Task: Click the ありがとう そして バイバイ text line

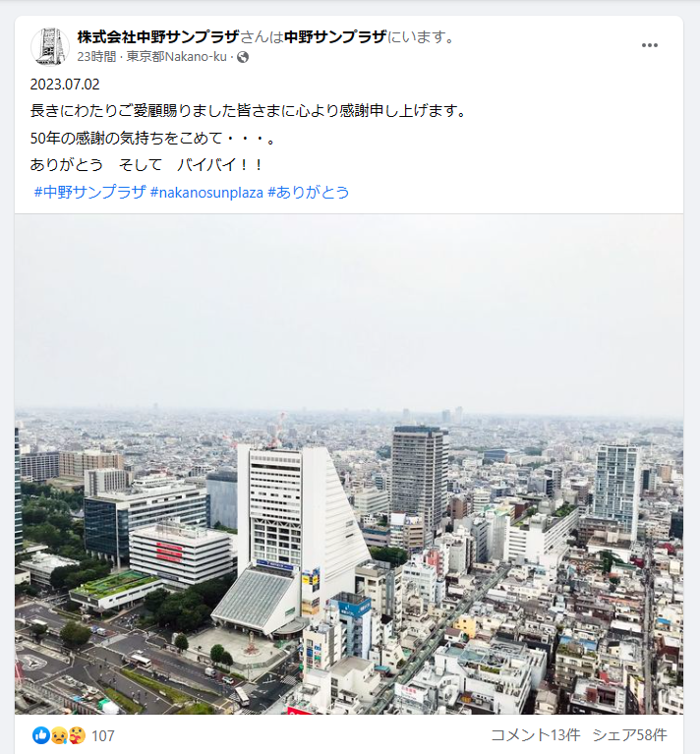Action: 146,165
